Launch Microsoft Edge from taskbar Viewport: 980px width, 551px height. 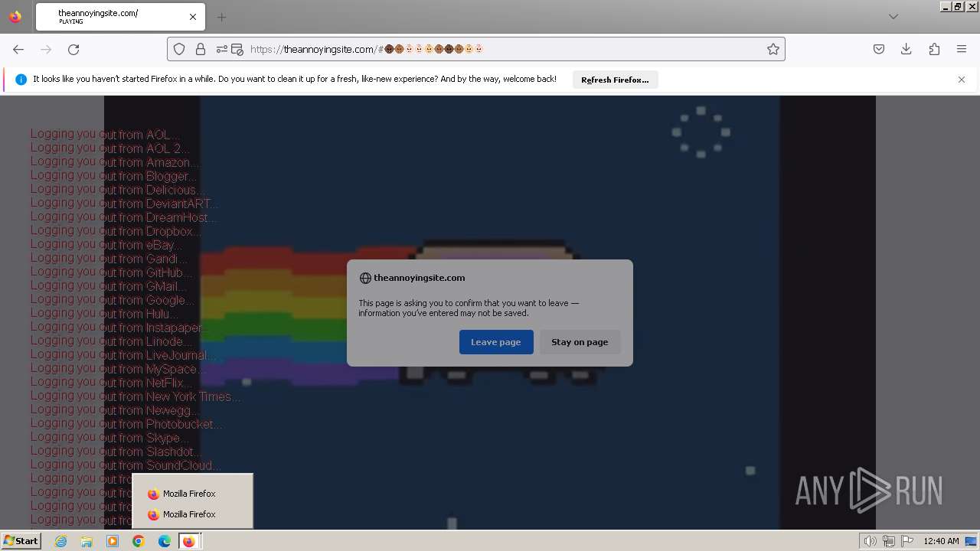pos(165,541)
